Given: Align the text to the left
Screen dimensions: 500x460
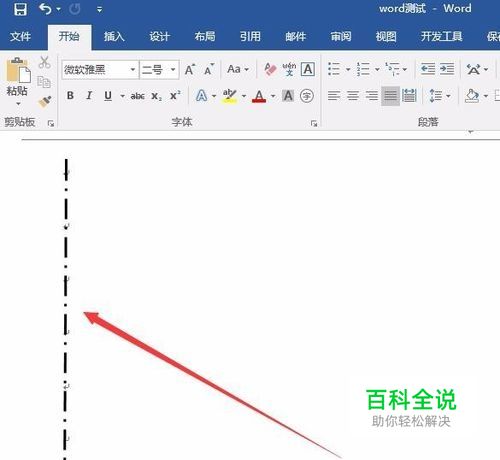Looking at the screenshot, I should pyautogui.click(x=334, y=96).
